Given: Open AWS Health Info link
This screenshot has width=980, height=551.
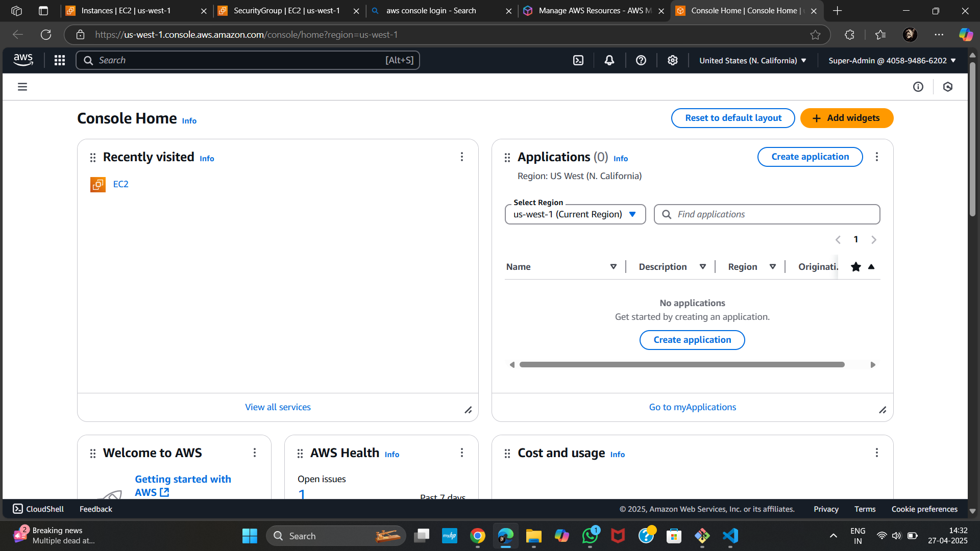Looking at the screenshot, I should pos(392,455).
